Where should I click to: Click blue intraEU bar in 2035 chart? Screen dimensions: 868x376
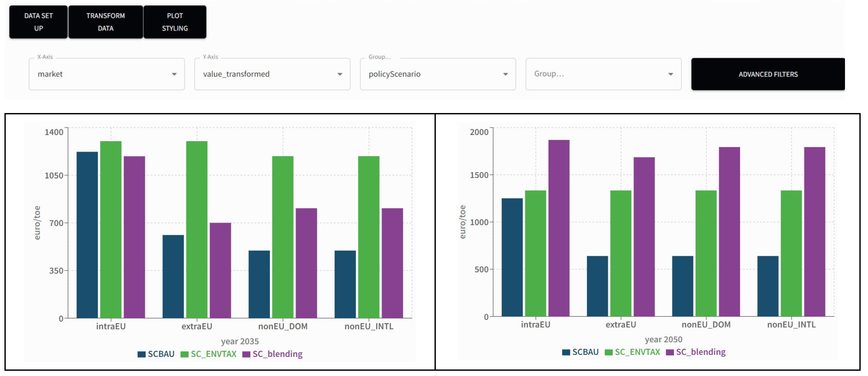tap(87, 235)
